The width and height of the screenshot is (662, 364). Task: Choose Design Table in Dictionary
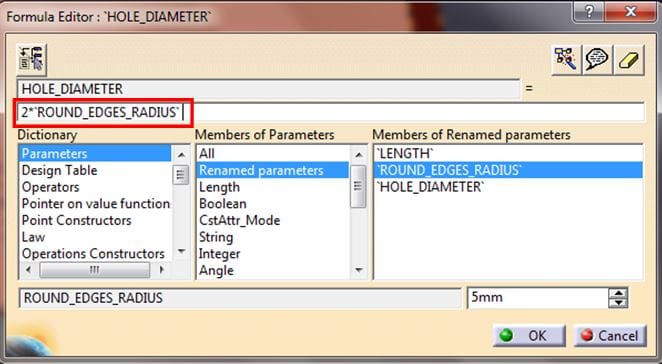[x=60, y=170]
